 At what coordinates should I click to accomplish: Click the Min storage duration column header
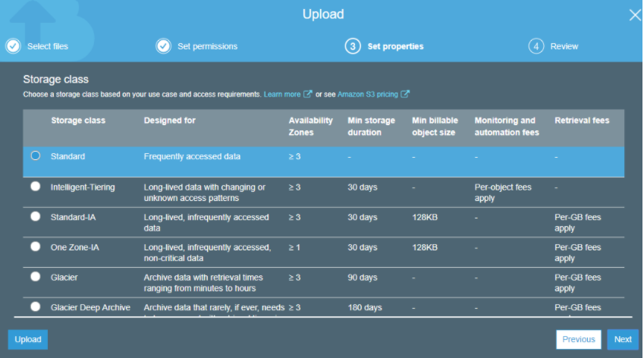click(x=371, y=127)
